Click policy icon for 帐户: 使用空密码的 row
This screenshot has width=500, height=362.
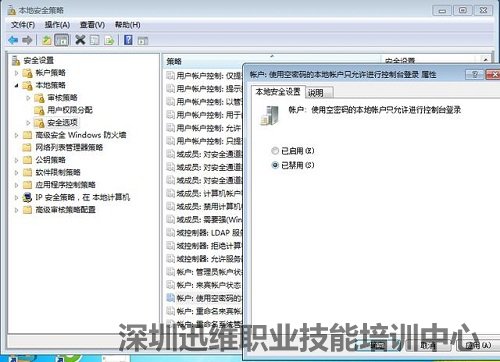point(171,297)
